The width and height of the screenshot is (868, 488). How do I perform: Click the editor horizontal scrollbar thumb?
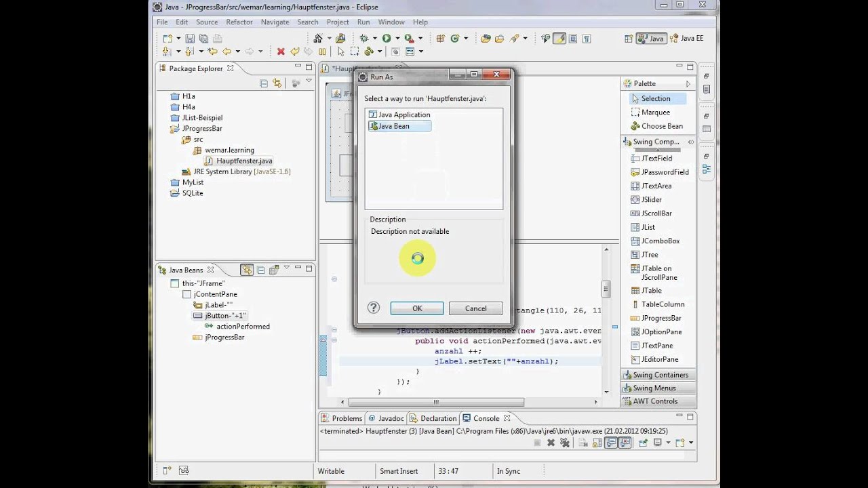coord(437,402)
